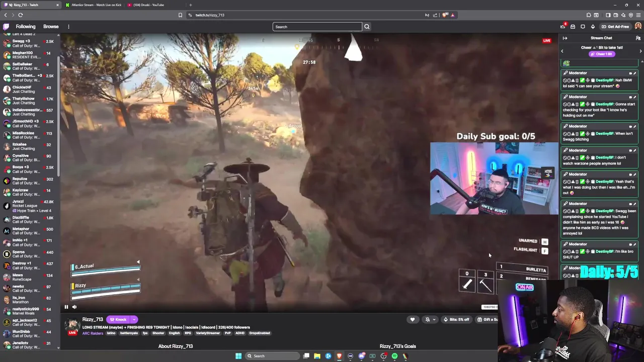This screenshot has height=362, width=644.
Task: Open whispers chat bubble icon
Action: click(x=583, y=27)
